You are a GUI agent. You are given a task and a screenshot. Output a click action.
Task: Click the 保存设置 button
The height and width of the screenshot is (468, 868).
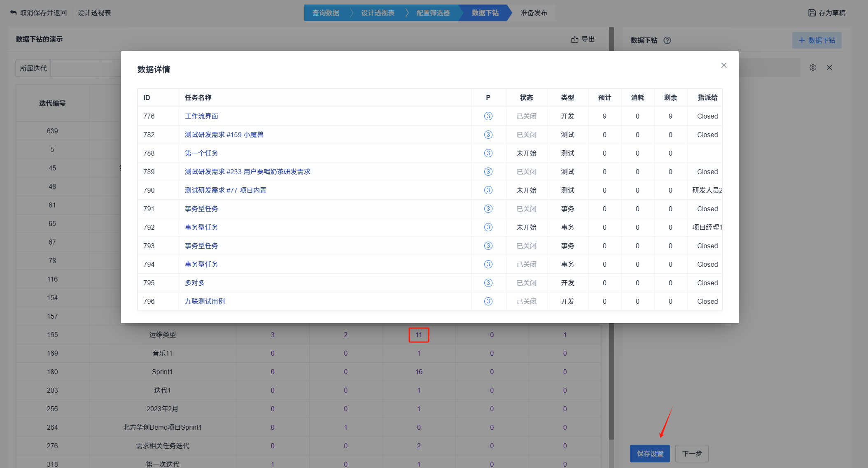click(x=650, y=454)
